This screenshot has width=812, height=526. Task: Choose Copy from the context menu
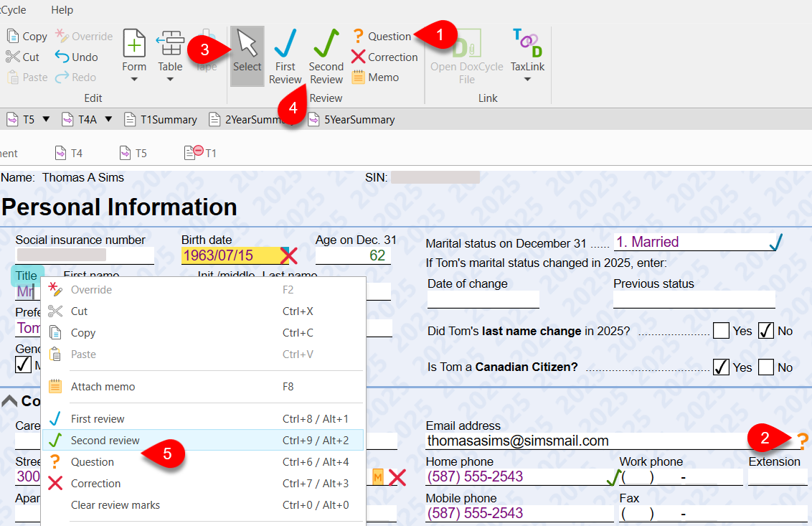tap(203, 333)
